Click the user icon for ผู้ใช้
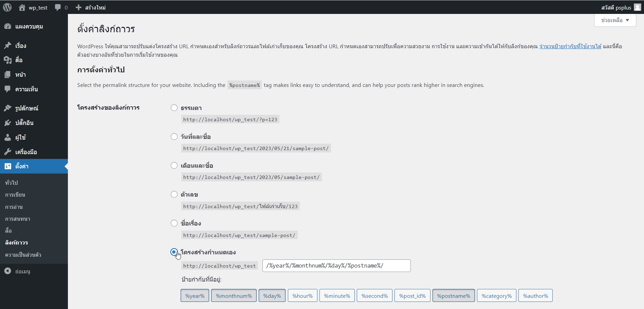644x309 pixels. pyautogui.click(x=8, y=137)
